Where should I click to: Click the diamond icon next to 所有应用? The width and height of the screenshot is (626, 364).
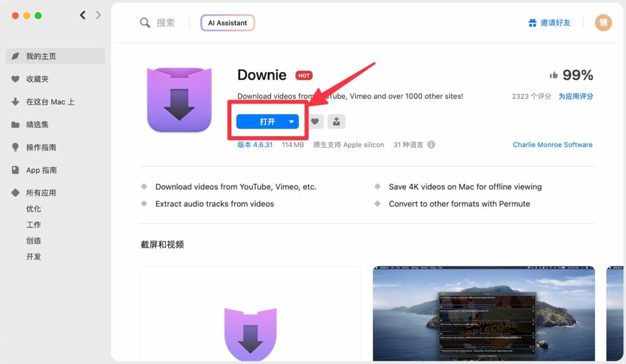pyautogui.click(x=15, y=192)
